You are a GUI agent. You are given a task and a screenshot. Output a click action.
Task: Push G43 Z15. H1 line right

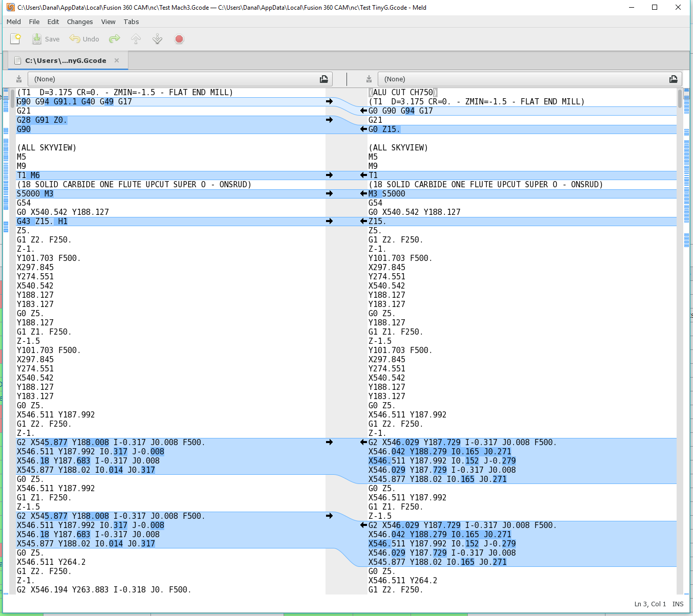click(330, 221)
